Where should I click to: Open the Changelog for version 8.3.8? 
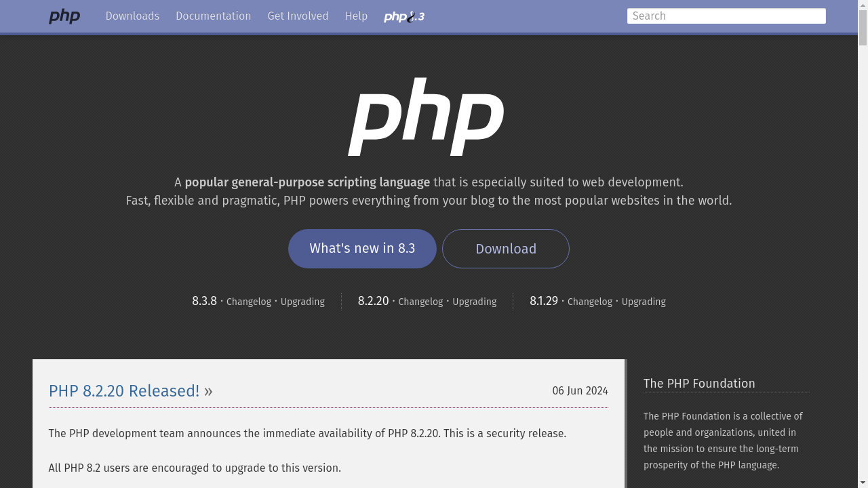pyautogui.click(x=248, y=302)
